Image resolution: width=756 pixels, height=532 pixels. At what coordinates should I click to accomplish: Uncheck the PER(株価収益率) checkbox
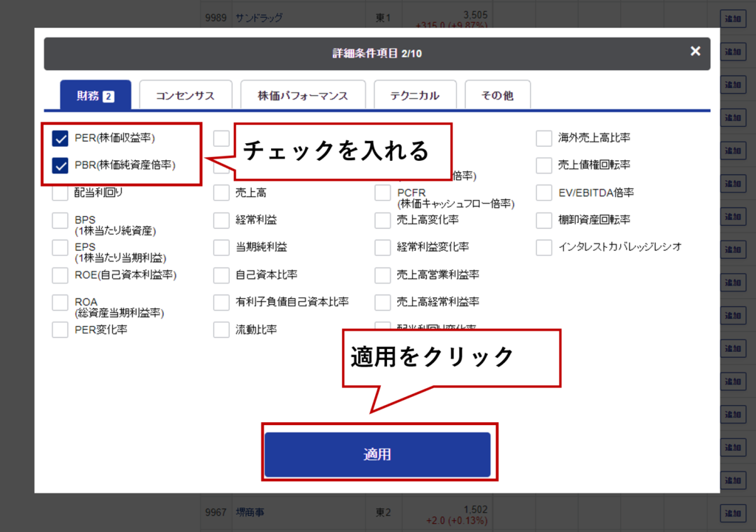61,138
